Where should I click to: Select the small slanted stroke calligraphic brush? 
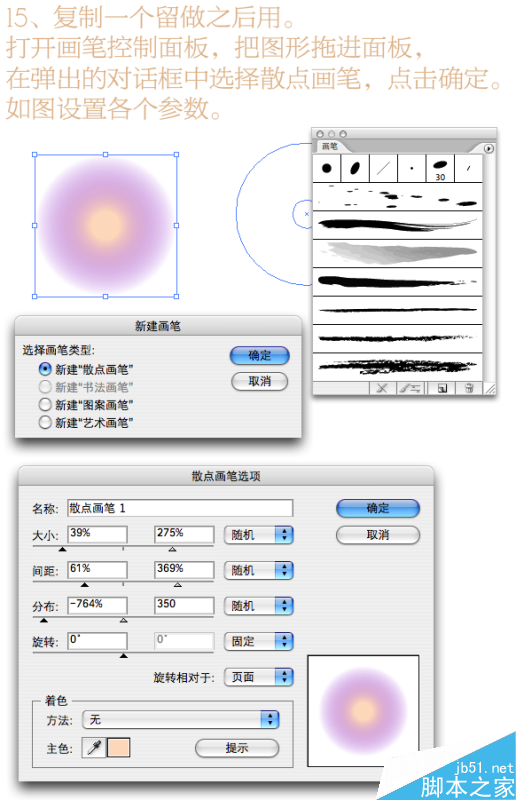click(x=468, y=168)
